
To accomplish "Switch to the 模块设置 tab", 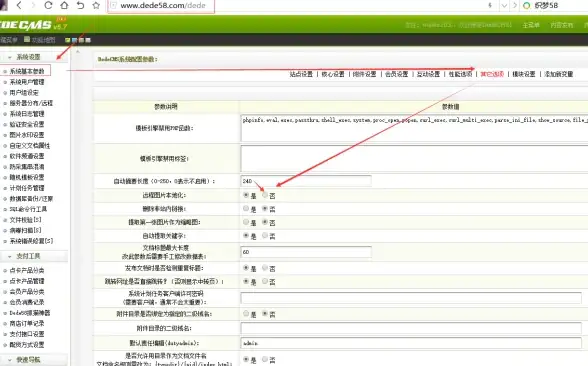I will point(524,74).
